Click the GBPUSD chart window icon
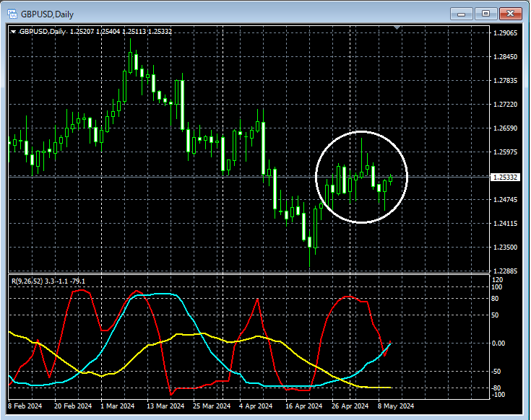The height and width of the screenshot is (420, 531). click(x=12, y=14)
